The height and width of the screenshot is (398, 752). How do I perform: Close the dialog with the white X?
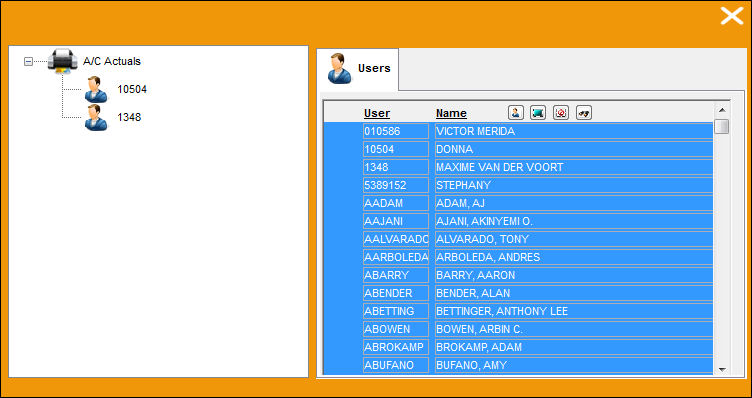pos(731,16)
